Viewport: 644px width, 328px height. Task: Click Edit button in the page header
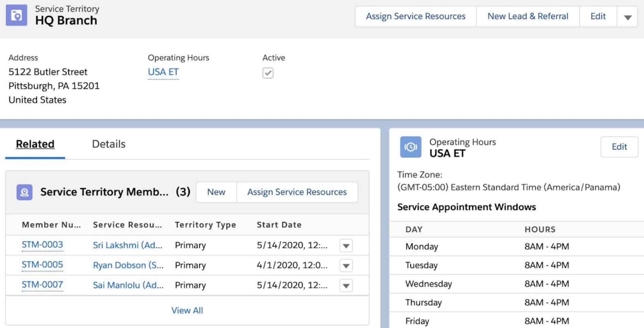click(598, 16)
